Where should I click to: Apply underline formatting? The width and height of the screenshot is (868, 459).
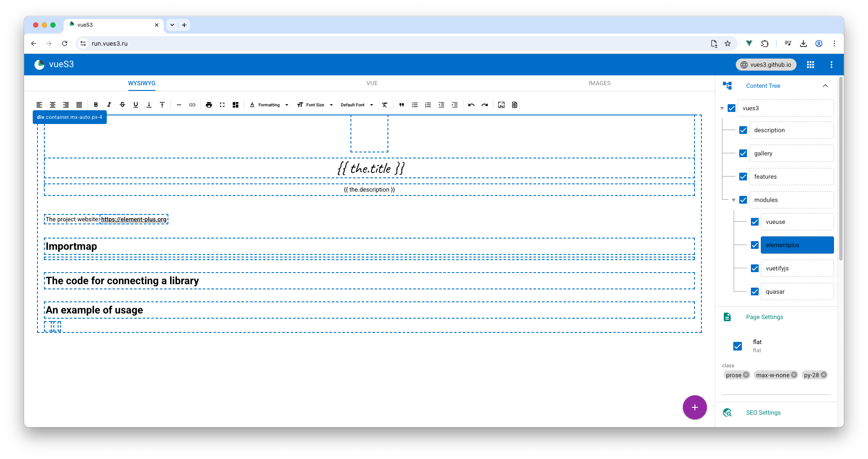click(136, 105)
